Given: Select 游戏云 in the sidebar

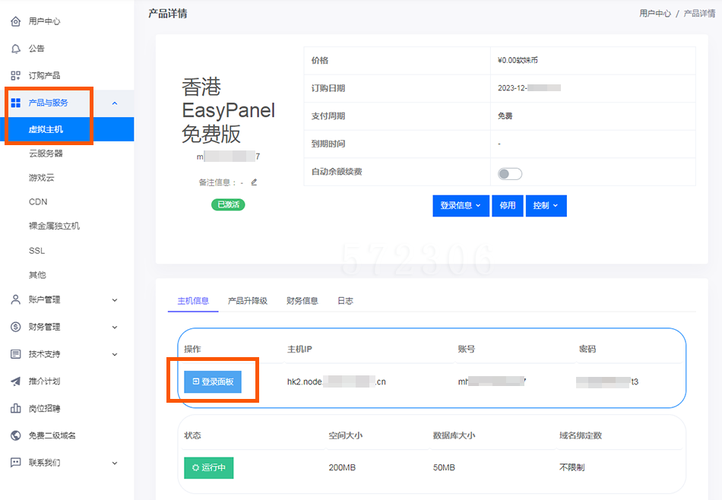Looking at the screenshot, I should [41, 178].
